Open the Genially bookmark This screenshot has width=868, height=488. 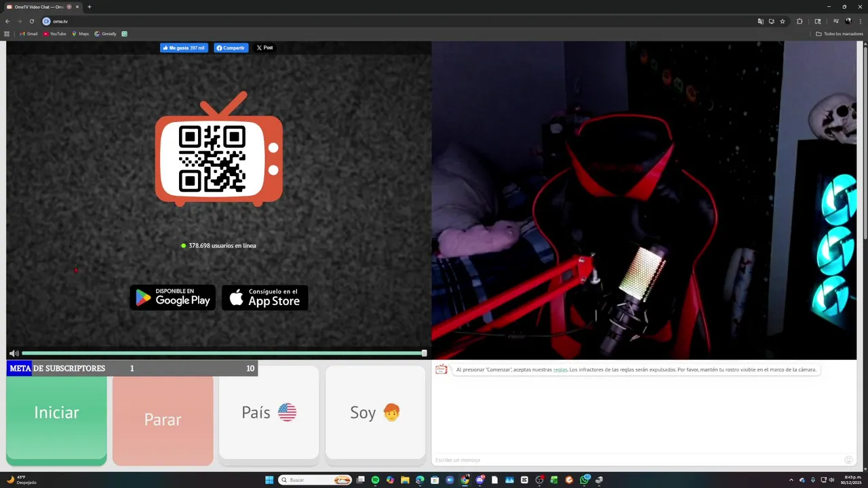click(x=106, y=34)
